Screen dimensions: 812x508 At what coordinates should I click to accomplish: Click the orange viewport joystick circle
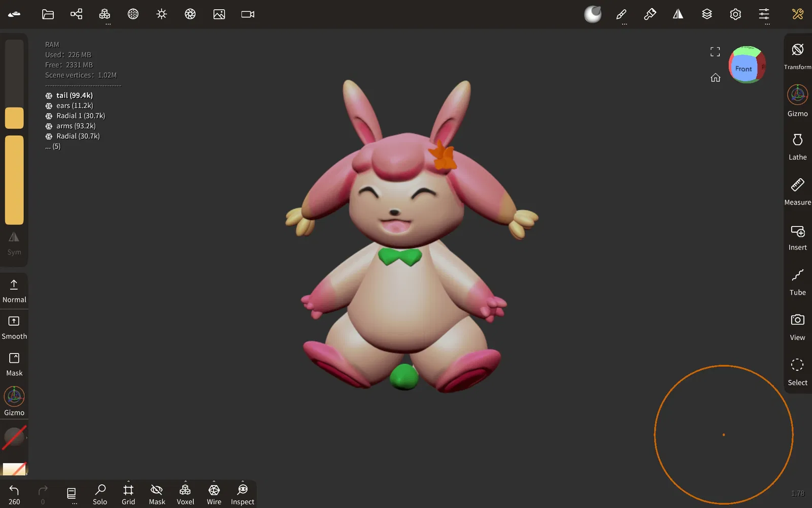724,435
